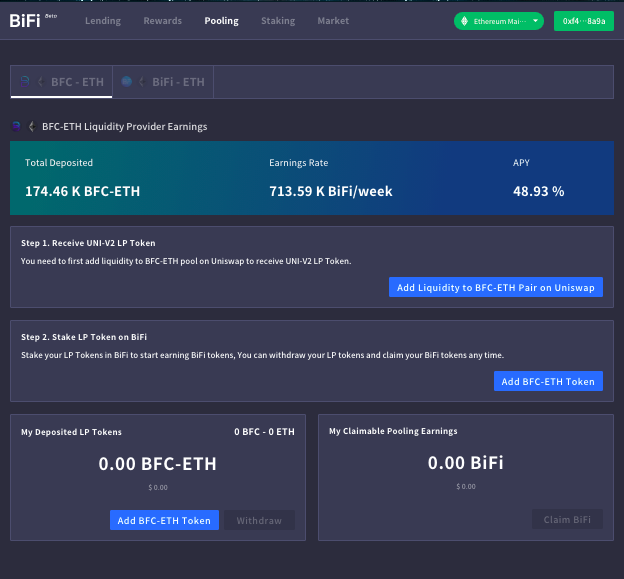Click the BFC icon beside the Liquidity Provider Earnings heading
624x579 pixels.
pyautogui.click(x=16, y=127)
